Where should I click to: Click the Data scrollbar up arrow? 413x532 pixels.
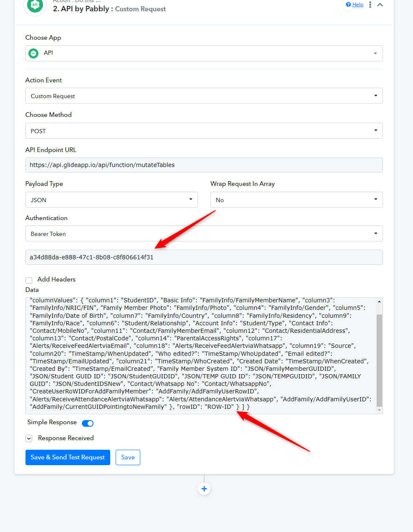point(379,301)
